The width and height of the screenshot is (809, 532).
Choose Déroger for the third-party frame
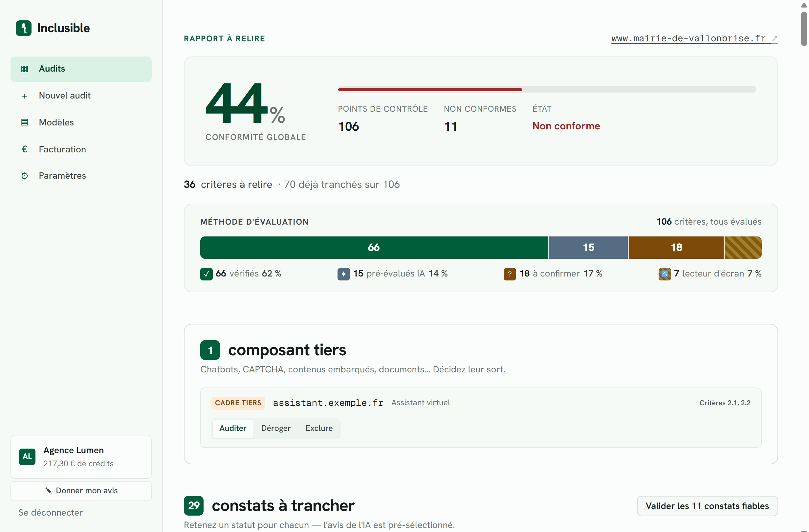tap(276, 428)
